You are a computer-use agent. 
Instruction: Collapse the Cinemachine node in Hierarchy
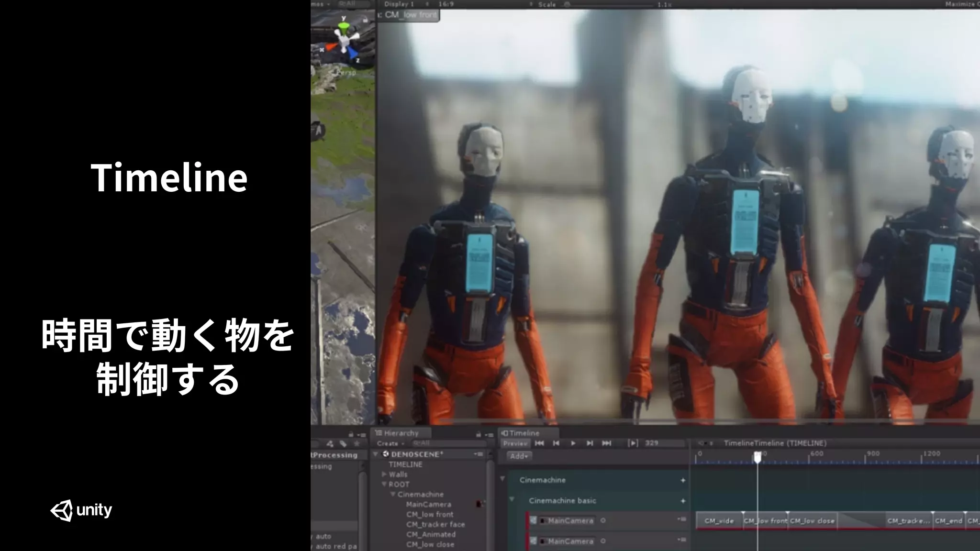(x=393, y=495)
